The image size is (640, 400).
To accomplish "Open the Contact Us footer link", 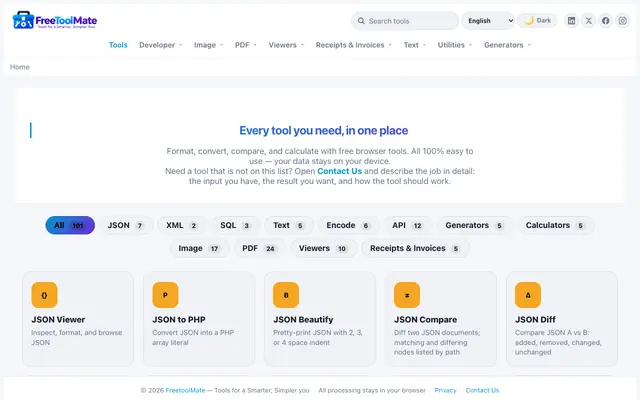I will 482,390.
